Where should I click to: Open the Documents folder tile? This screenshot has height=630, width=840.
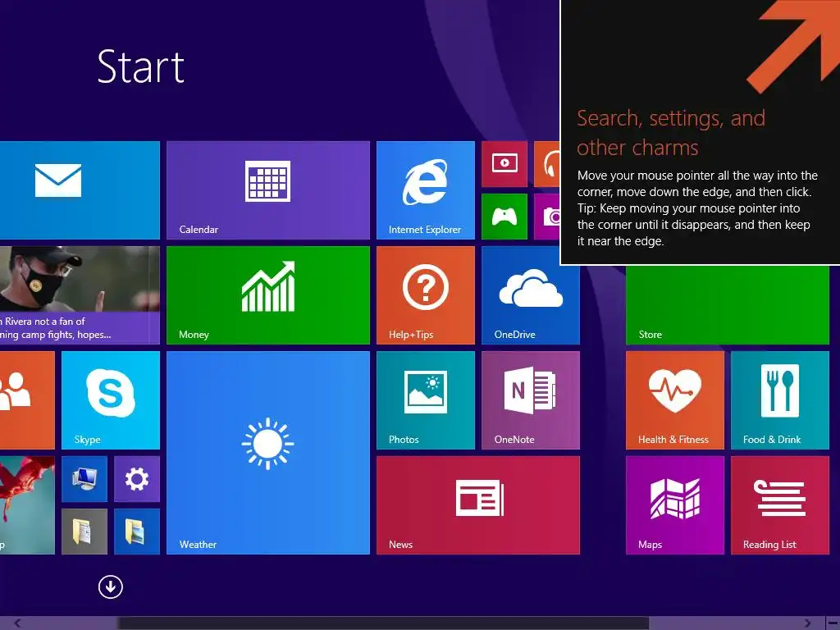pyautogui.click(x=84, y=532)
